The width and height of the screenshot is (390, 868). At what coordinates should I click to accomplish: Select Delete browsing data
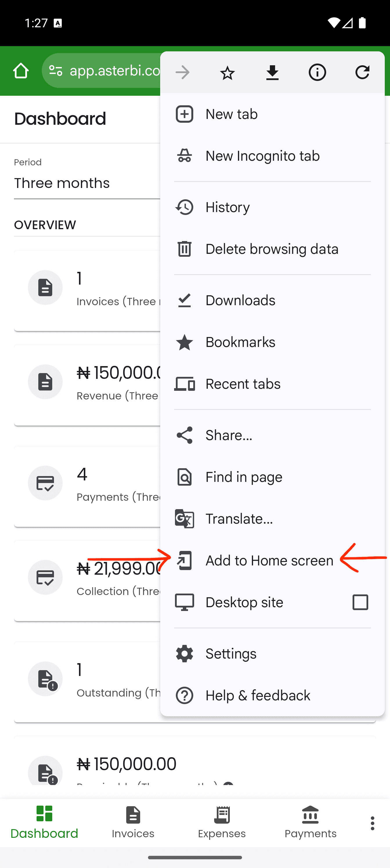point(272,249)
